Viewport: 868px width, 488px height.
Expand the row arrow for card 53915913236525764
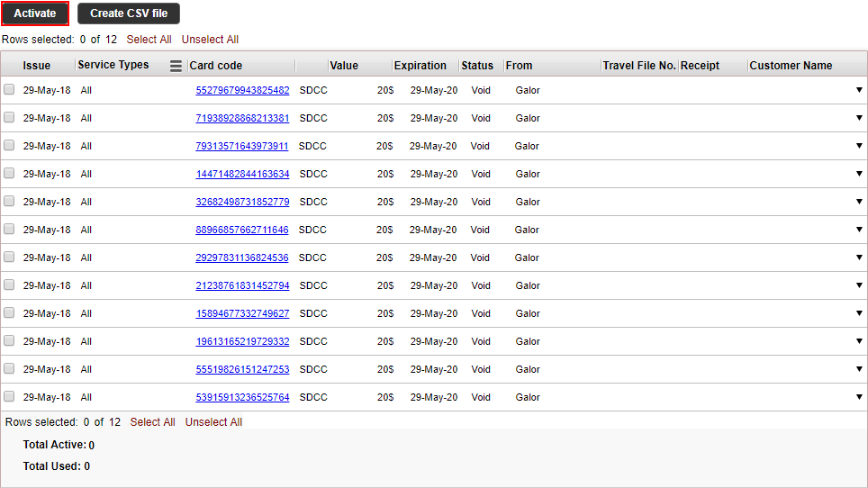pos(859,397)
